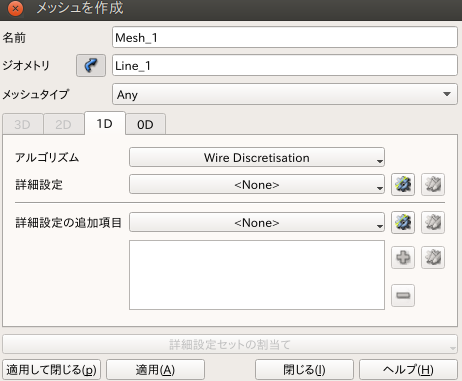Viewport: 462px width, 381px height.
Task: Open the メッシュタイプ Any dropdown
Action: click(285, 94)
